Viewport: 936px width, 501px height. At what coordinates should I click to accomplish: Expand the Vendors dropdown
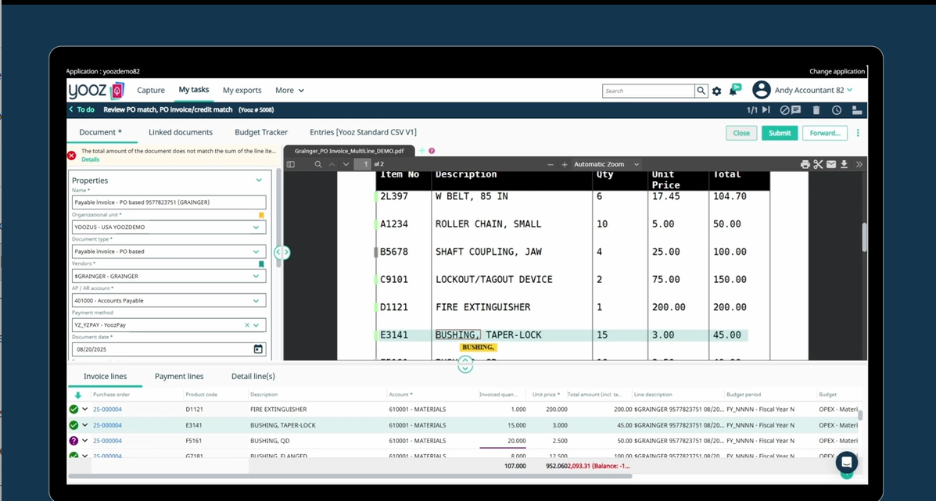coord(256,276)
